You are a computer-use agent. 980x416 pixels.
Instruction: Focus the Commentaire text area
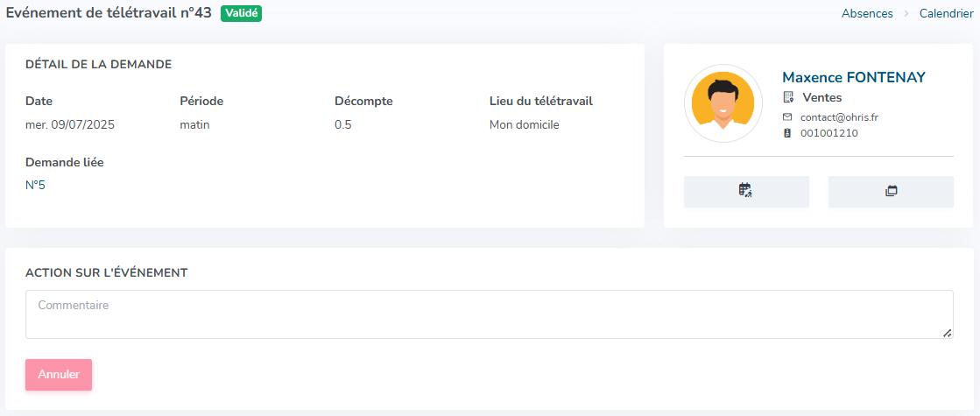[490, 314]
